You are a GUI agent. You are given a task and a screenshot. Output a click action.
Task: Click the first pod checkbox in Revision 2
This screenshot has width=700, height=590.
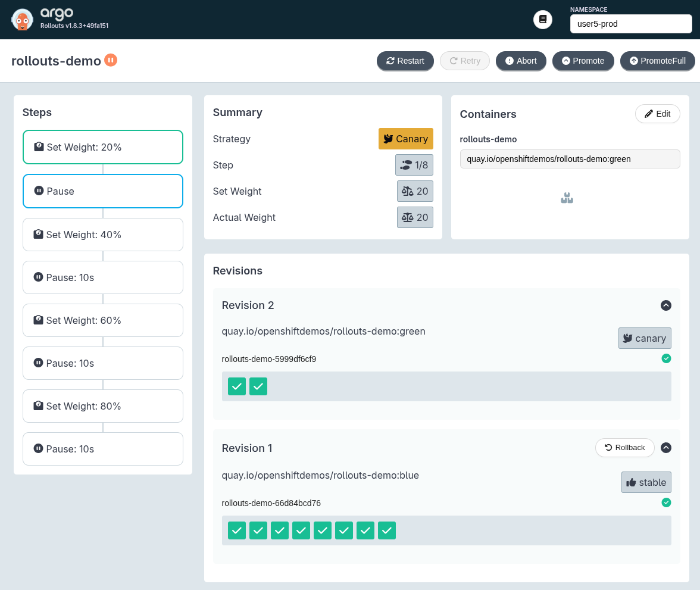pos(237,386)
